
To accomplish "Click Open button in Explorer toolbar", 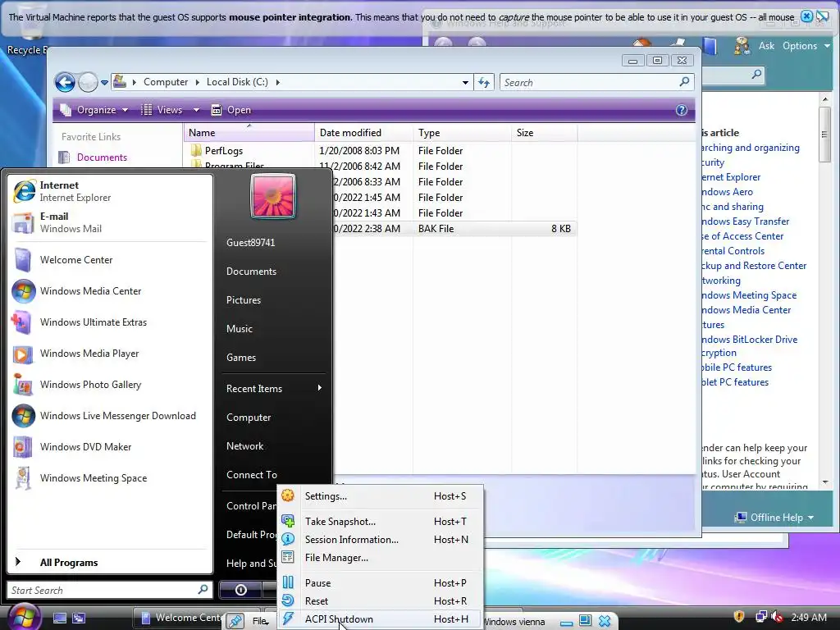I will point(231,110).
